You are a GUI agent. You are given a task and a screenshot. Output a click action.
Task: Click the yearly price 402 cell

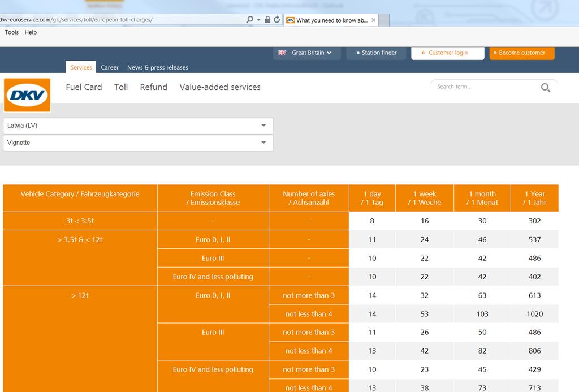(535, 277)
